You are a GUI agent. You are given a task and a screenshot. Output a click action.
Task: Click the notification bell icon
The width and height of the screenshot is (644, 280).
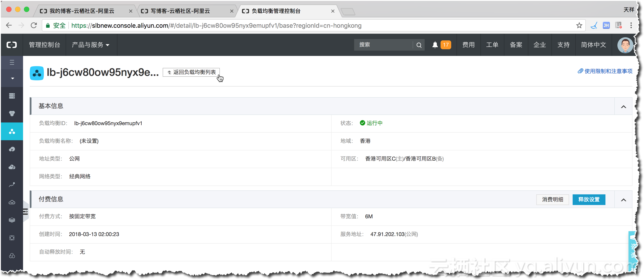[435, 45]
